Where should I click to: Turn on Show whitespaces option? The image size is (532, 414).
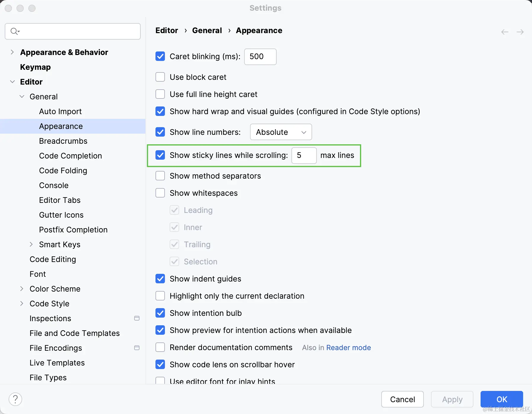coord(160,193)
